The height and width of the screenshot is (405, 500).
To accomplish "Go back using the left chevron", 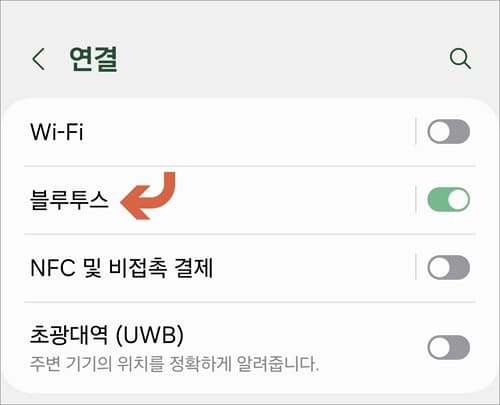I will pos(39,59).
